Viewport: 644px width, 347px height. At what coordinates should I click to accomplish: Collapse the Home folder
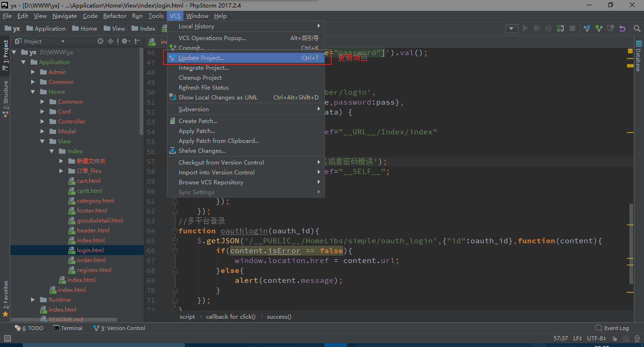33,92
